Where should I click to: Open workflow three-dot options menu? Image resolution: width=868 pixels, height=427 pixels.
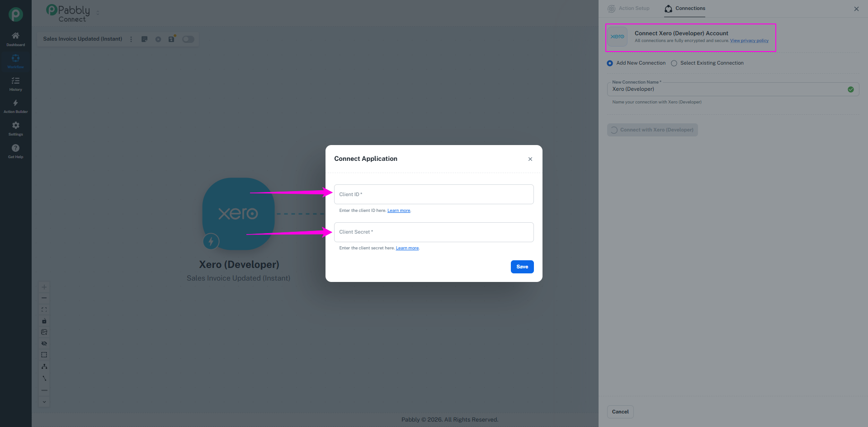[131, 39]
